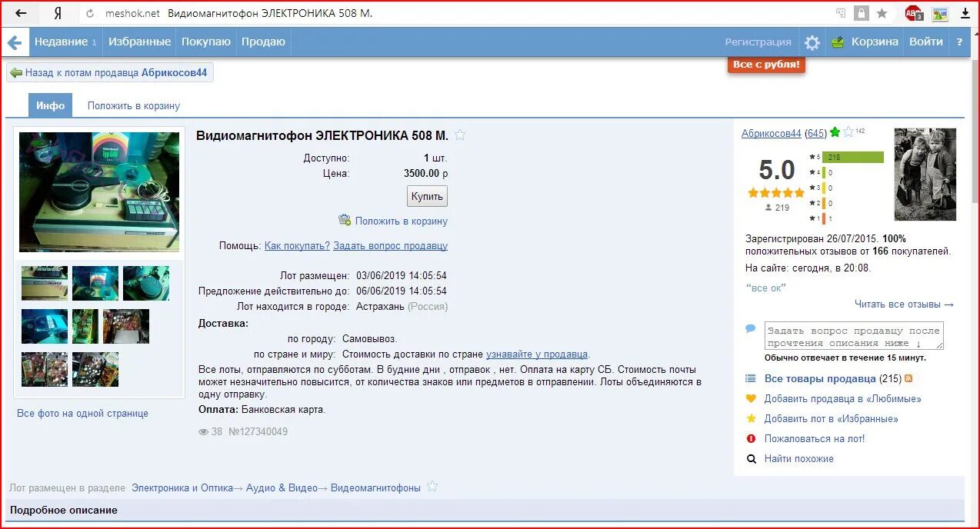
Task: Open the main lot photo
Action: (99, 191)
